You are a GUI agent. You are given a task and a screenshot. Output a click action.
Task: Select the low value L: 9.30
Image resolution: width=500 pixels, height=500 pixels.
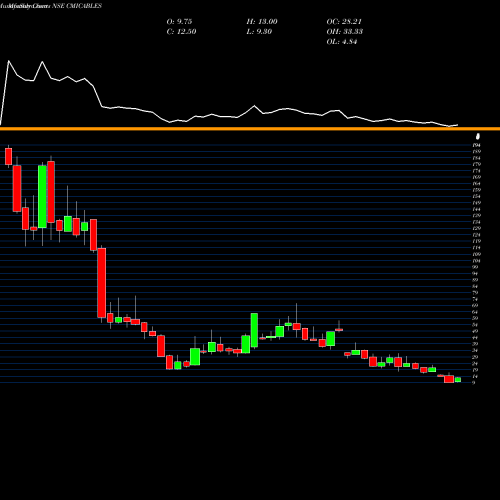(259, 32)
